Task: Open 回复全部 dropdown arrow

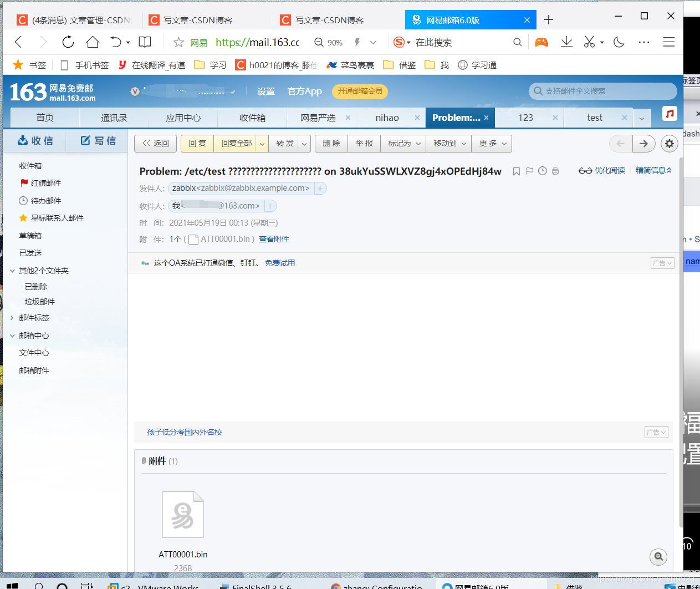Action: tap(262, 144)
